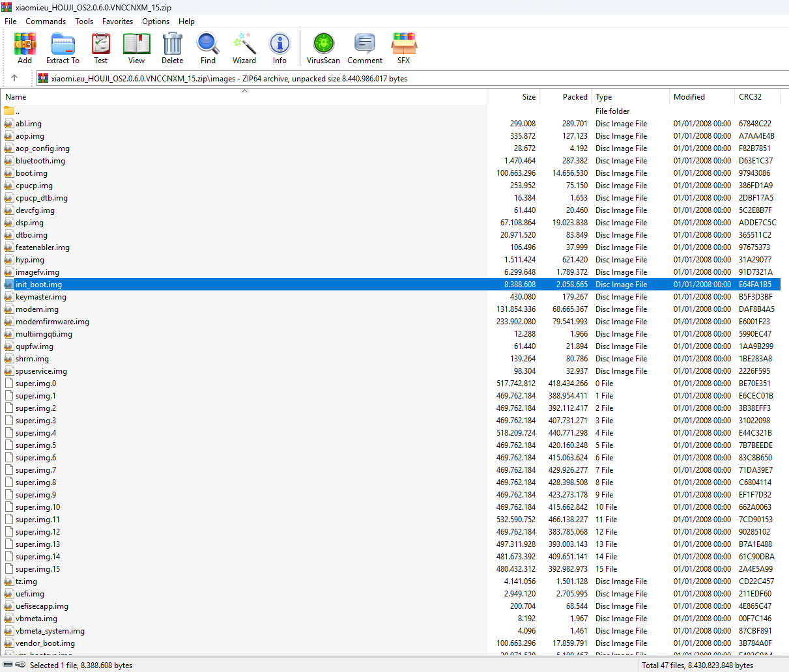Select the vendor_boot.img file
The height and width of the screenshot is (672, 789).
[45, 643]
